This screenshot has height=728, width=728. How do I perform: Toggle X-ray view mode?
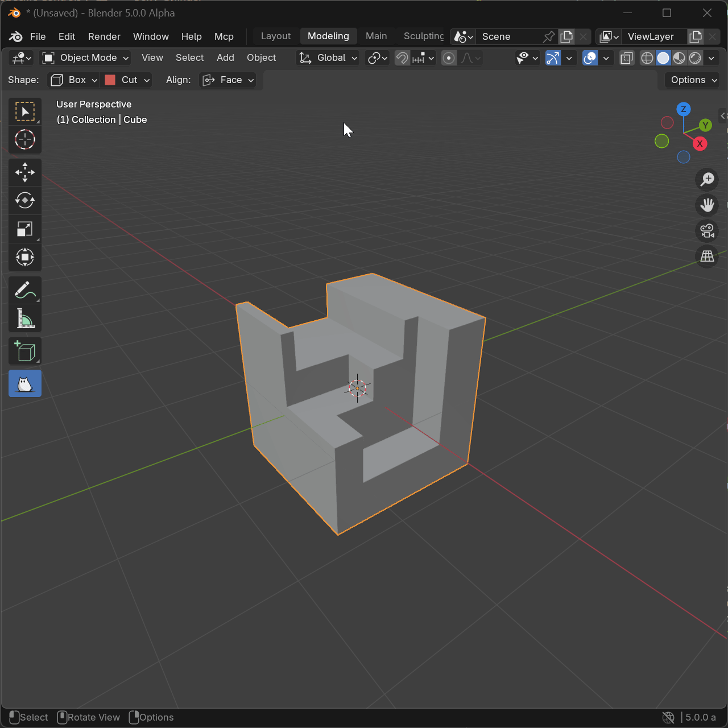[626, 58]
